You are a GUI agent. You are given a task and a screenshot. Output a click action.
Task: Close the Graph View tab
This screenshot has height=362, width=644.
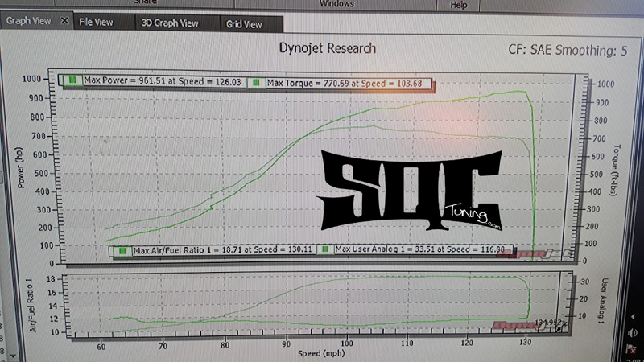point(64,20)
